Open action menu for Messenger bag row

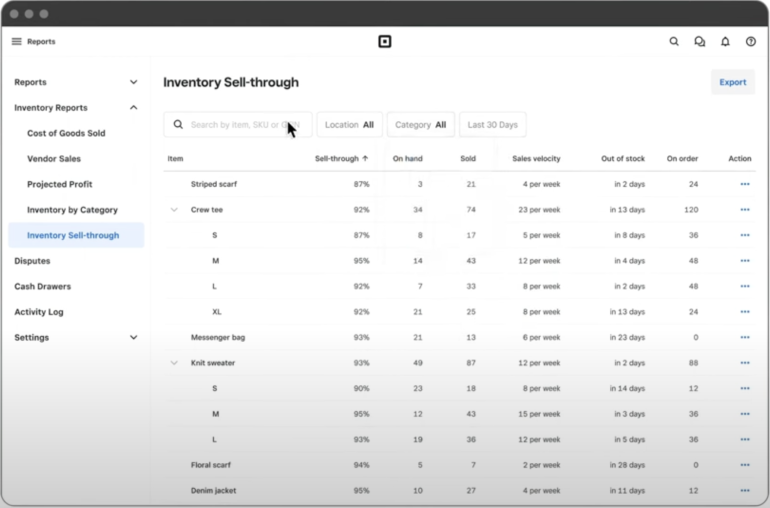tap(744, 338)
